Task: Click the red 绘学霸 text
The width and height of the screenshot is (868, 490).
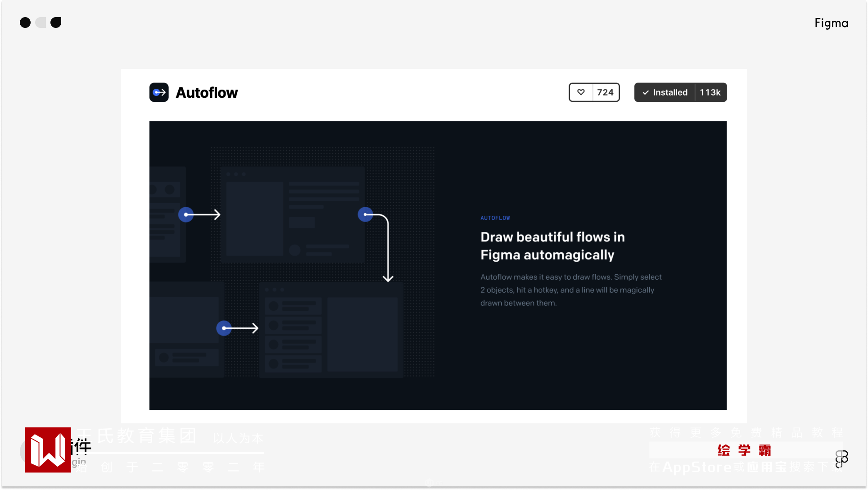Action: (744, 450)
